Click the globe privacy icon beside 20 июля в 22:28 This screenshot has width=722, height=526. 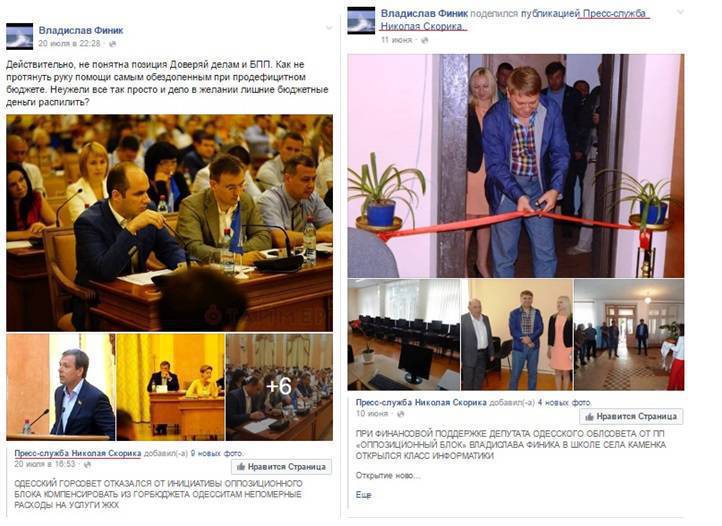[112, 44]
